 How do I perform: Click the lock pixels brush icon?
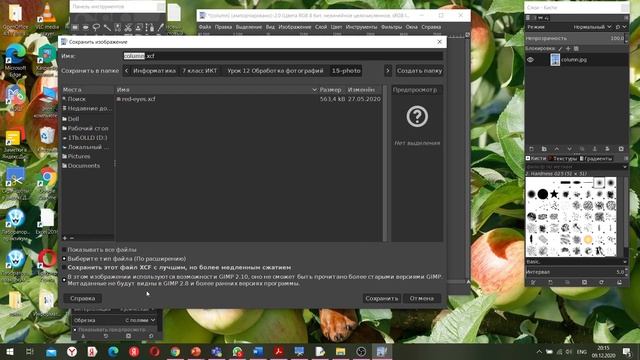pyautogui.click(x=560, y=49)
